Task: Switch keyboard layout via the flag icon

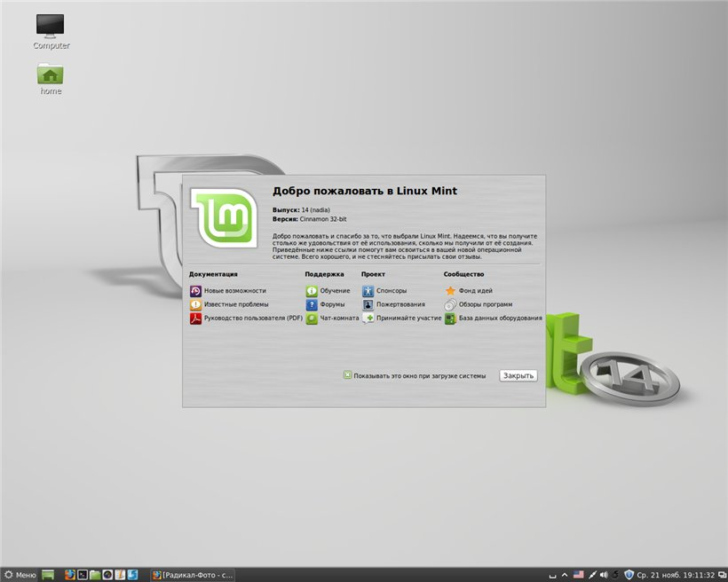Action: click(579, 573)
